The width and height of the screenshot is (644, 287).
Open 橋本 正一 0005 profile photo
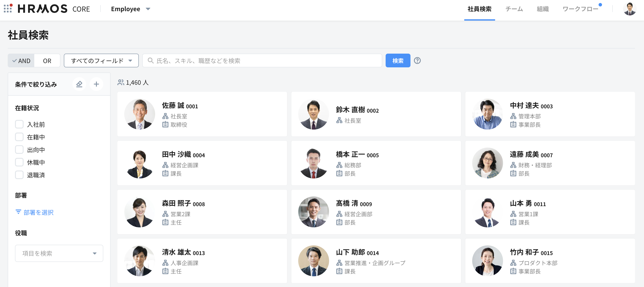point(313,163)
